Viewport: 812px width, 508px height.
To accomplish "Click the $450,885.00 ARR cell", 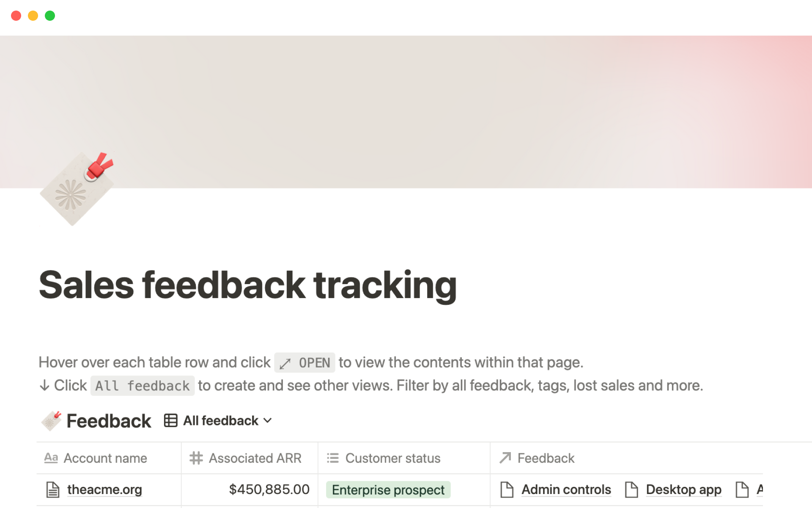I will pos(269,490).
